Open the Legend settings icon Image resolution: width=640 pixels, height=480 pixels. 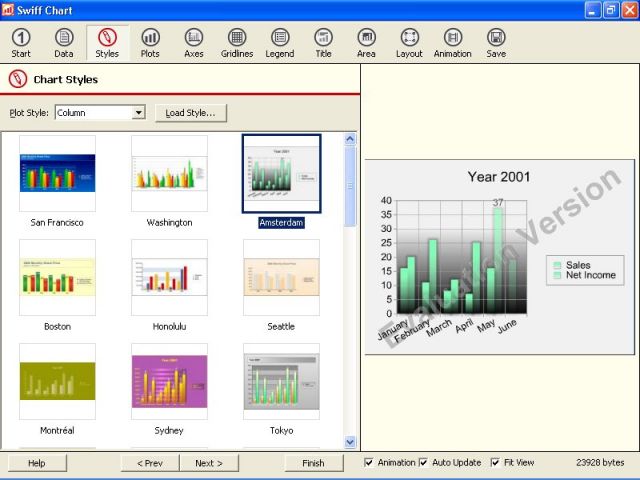pyautogui.click(x=280, y=42)
